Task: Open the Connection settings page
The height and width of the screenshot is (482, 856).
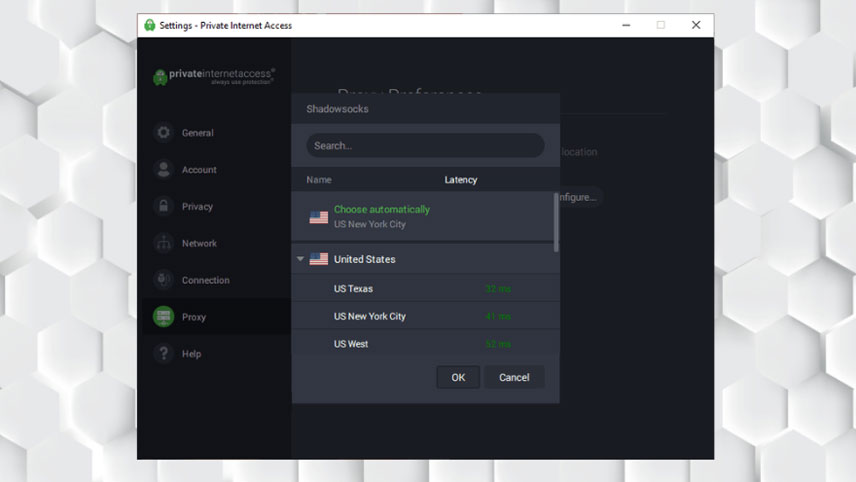Action: pos(206,280)
